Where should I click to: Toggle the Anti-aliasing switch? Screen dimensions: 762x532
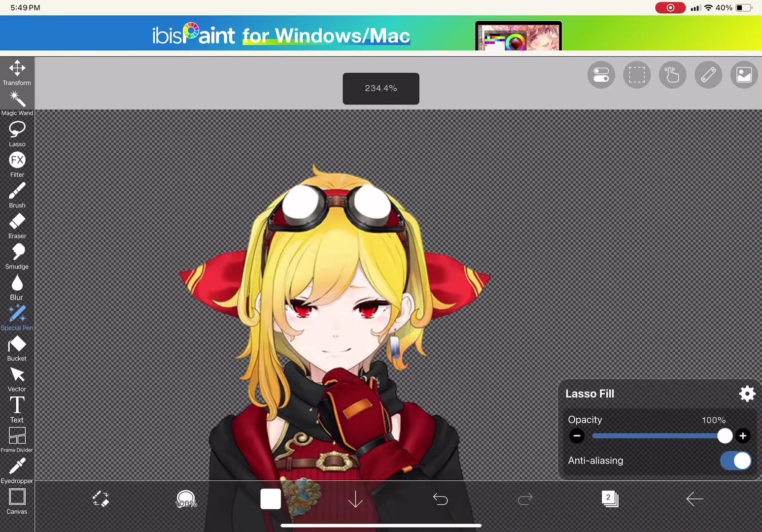click(x=735, y=461)
